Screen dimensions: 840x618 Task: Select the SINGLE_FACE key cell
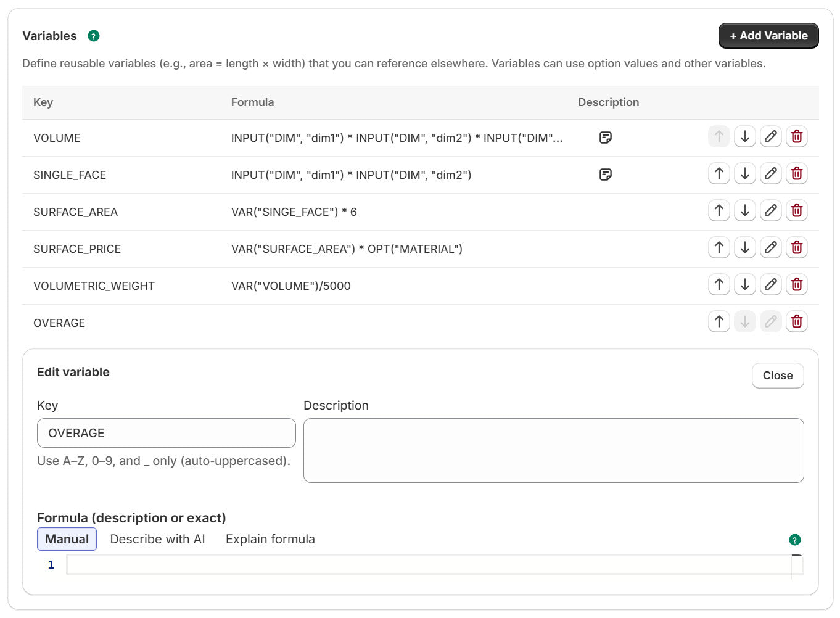(x=70, y=175)
